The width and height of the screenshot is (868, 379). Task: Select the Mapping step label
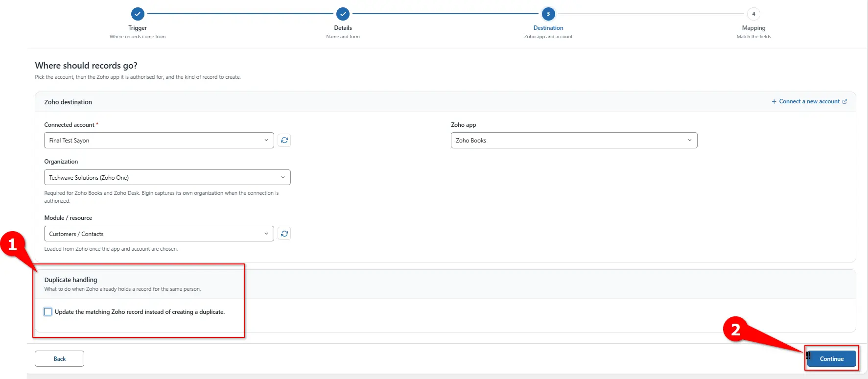click(753, 28)
